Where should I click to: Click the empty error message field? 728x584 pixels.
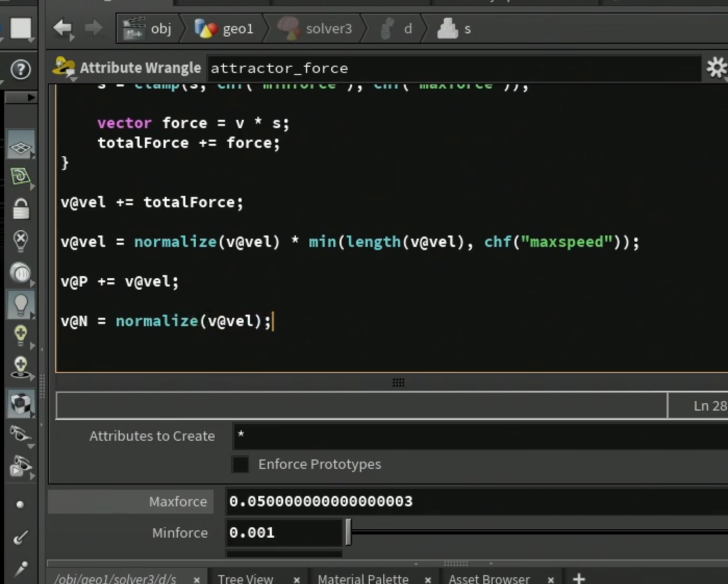pos(361,405)
